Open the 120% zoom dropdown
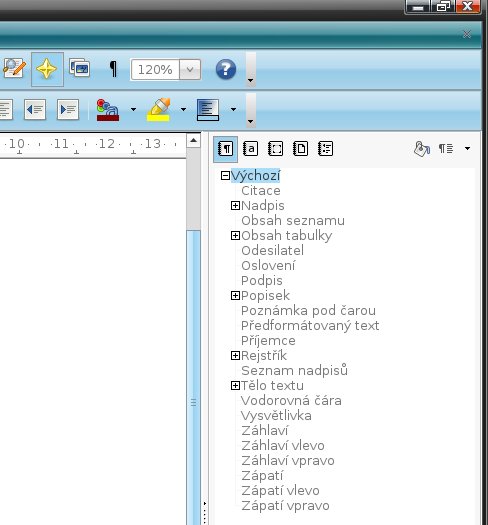 click(190, 70)
